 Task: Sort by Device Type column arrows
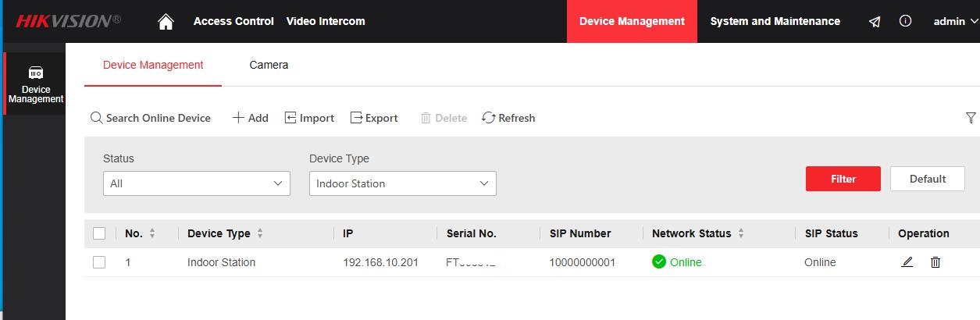260,233
